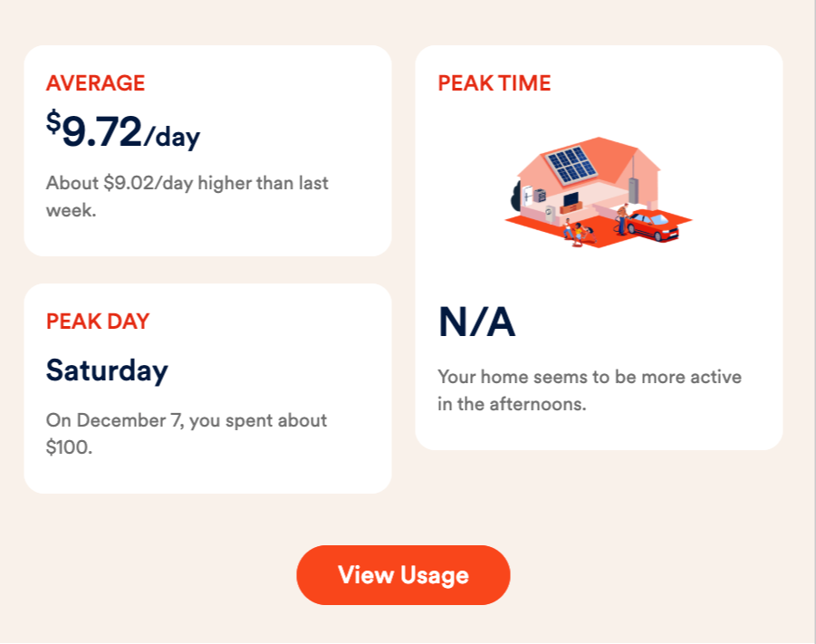Click the person charging the car
This screenshot has height=644, width=816.
(x=622, y=218)
